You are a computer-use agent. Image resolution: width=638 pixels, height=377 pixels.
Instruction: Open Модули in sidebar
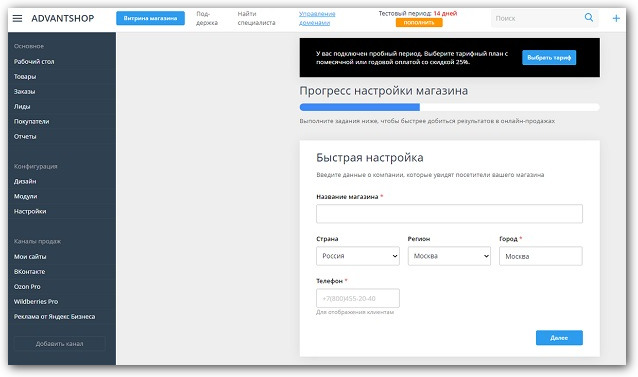point(25,196)
